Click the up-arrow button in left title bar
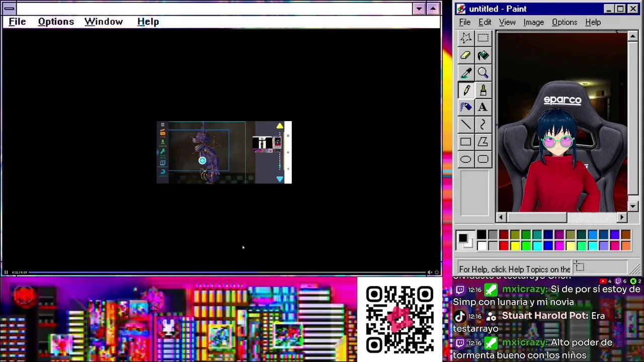Image resolution: width=644 pixels, height=362 pixels. [x=433, y=9]
